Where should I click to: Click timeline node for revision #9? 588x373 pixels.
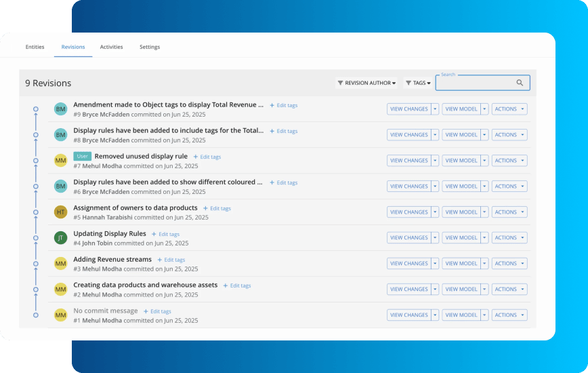coord(36,109)
